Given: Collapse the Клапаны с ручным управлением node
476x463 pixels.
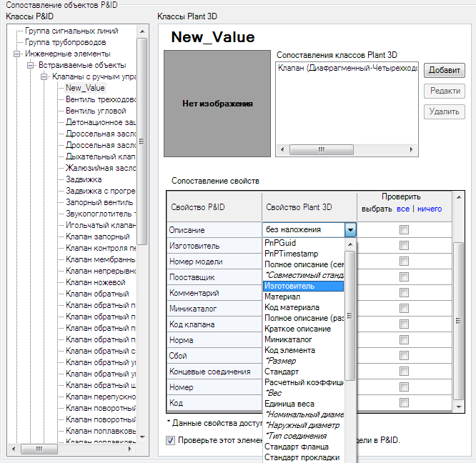Looking at the screenshot, I should (44, 76).
